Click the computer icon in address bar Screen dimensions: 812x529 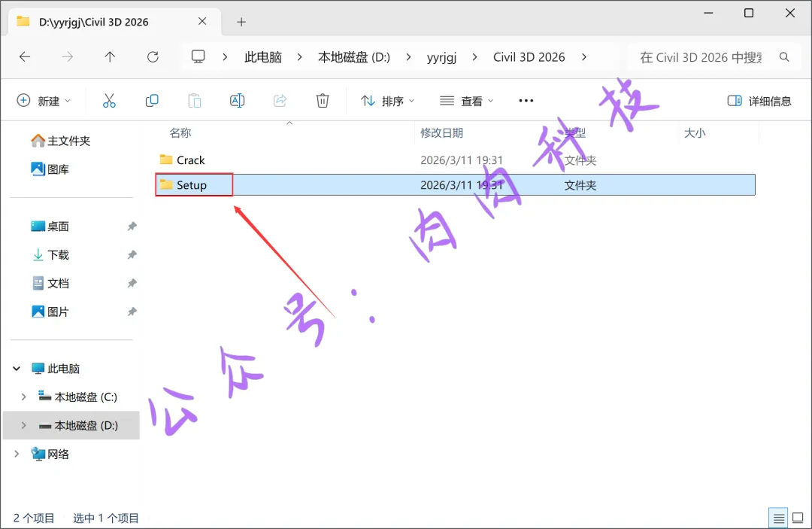pyautogui.click(x=198, y=56)
